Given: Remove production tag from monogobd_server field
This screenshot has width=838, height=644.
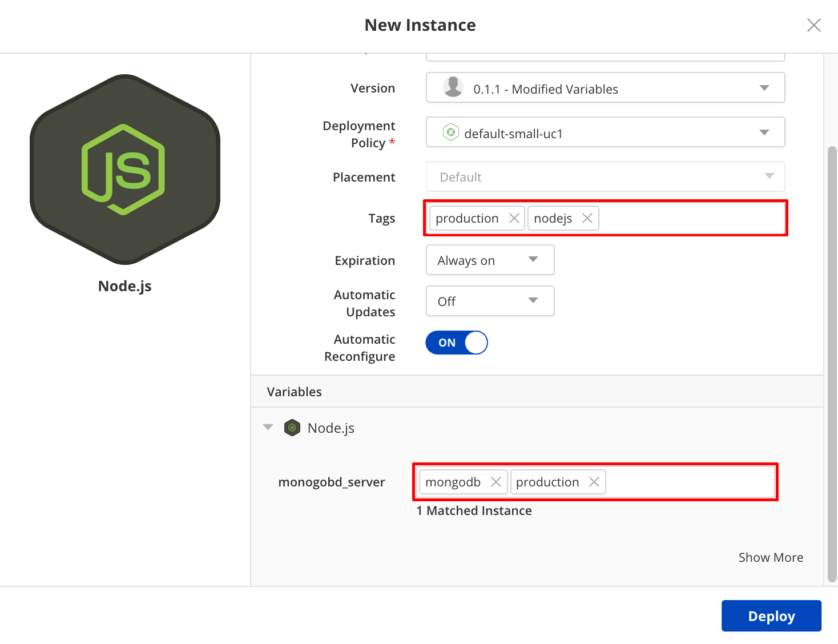Looking at the screenshot, I should (x=594, y=482).
